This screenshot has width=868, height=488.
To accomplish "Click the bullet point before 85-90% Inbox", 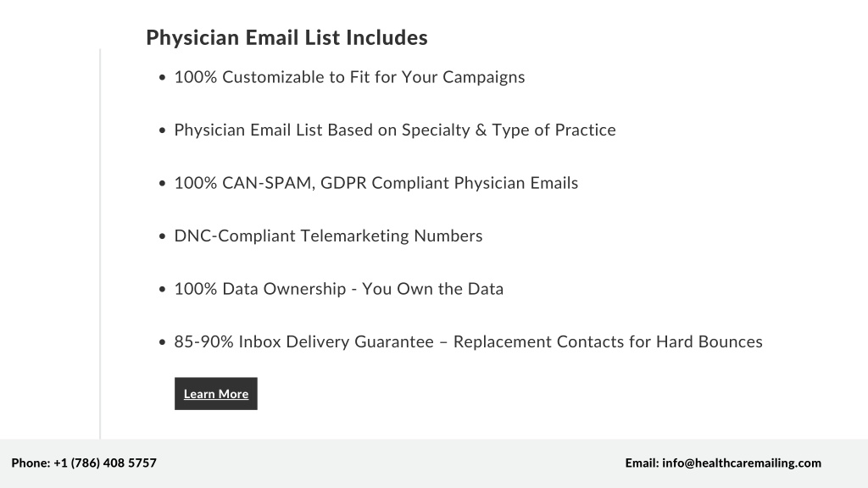I will tap(162, 342).
